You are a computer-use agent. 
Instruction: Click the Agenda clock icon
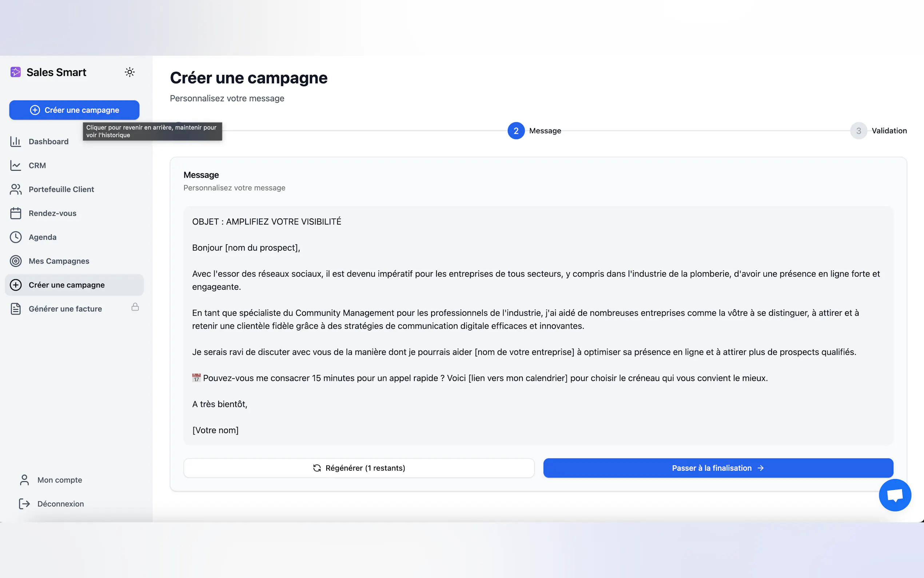(16, 237)
